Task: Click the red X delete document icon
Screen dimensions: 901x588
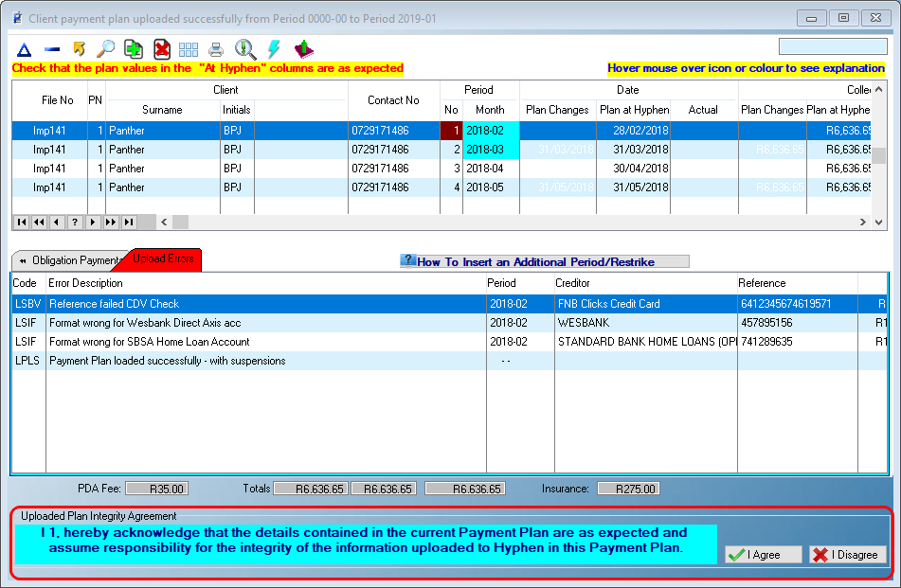Action: click(161, 49)
